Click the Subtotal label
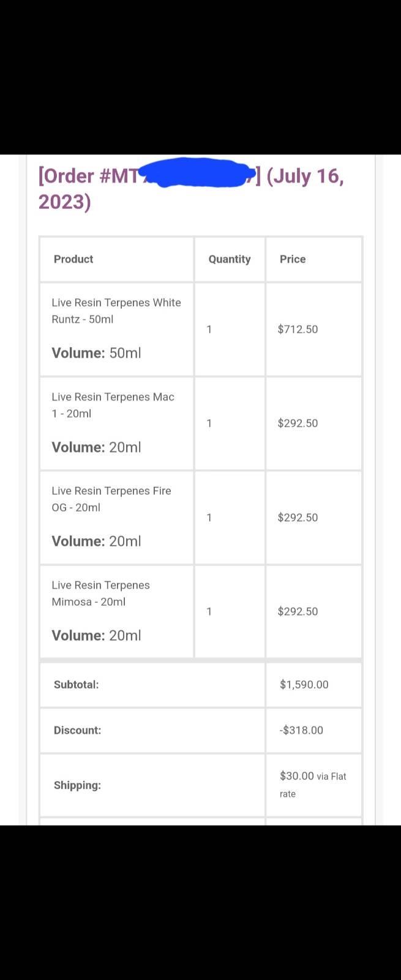 (x=76, y=685)
